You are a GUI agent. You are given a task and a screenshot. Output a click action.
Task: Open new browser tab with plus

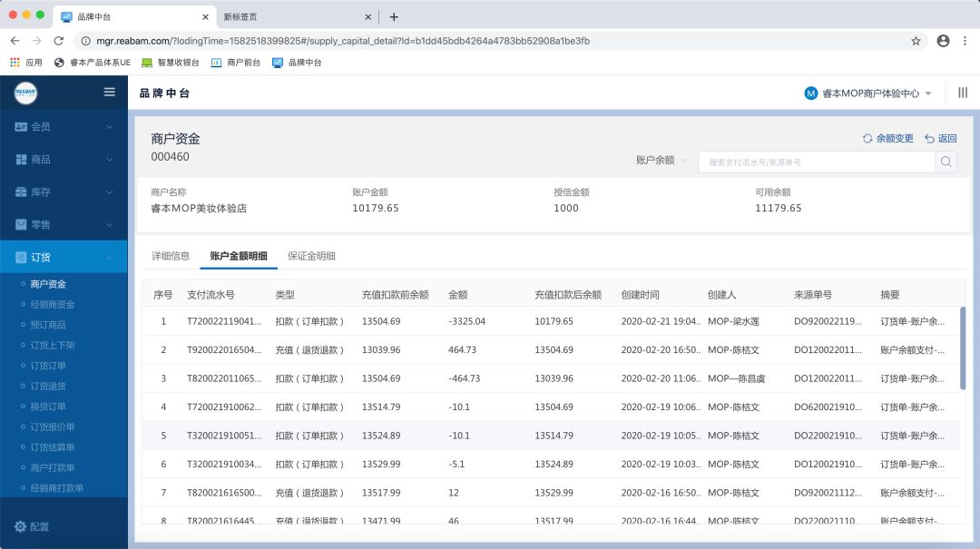394,17
